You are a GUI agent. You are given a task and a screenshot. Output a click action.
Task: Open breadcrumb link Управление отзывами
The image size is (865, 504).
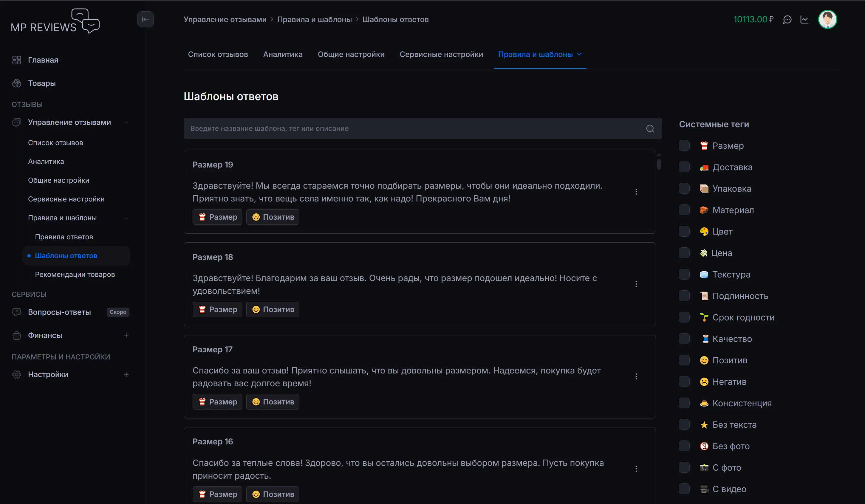coord(225,19)
